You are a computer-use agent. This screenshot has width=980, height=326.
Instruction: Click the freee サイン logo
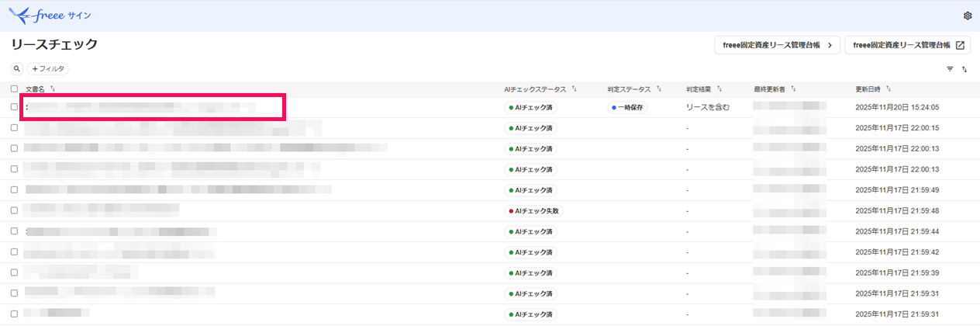point(51,15)
